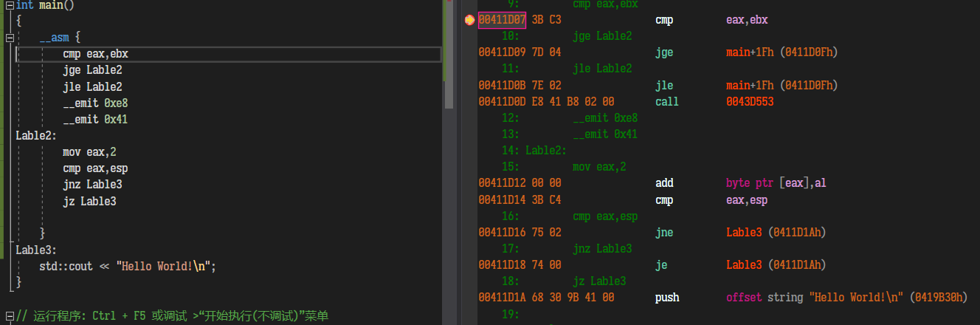
Task: Click the call 0043D553 disassembly instruction
Action: click(714, 102)
